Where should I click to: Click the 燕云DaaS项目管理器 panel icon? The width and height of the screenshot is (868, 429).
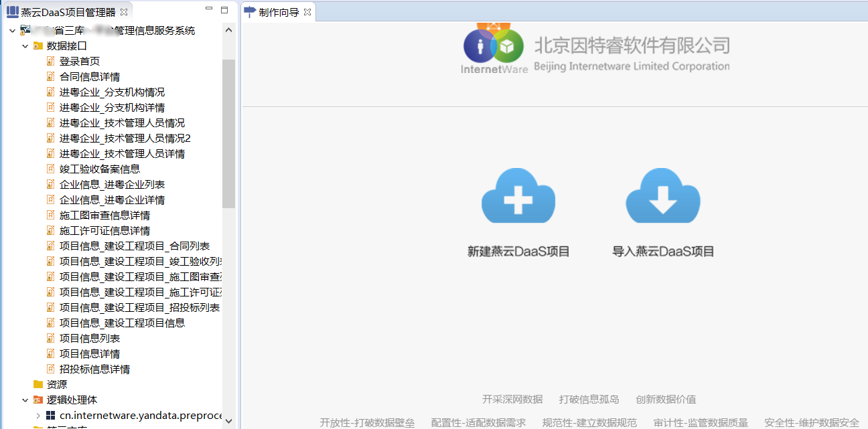(12, 12)
